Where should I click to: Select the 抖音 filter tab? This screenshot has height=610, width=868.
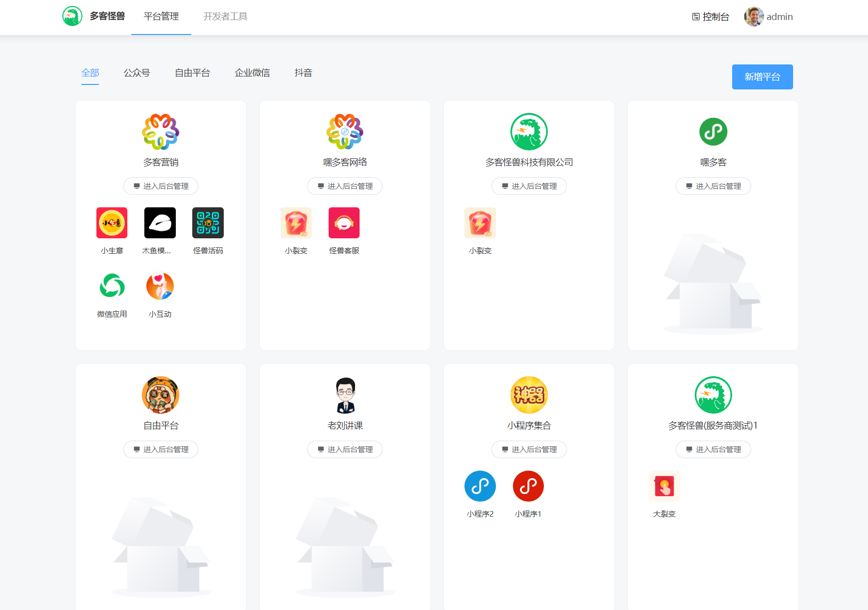[x=303, y=73]
